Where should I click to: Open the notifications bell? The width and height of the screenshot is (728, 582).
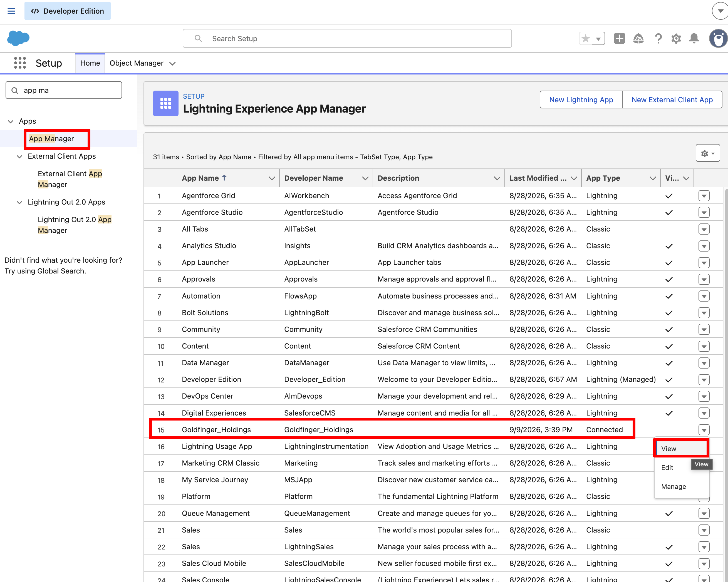coord(694,38)
